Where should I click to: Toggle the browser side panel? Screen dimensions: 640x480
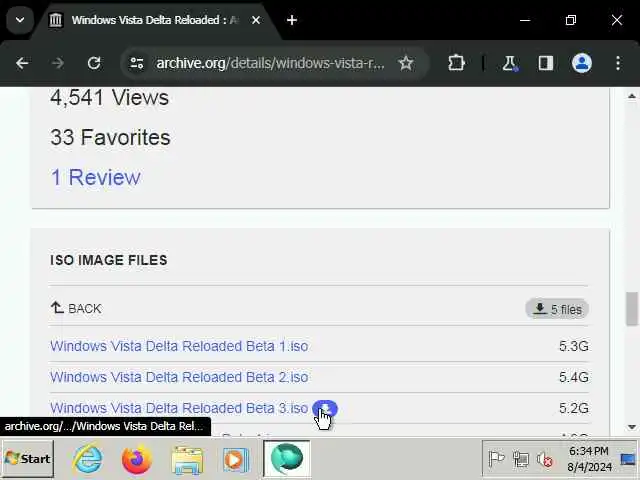point(546,63)
